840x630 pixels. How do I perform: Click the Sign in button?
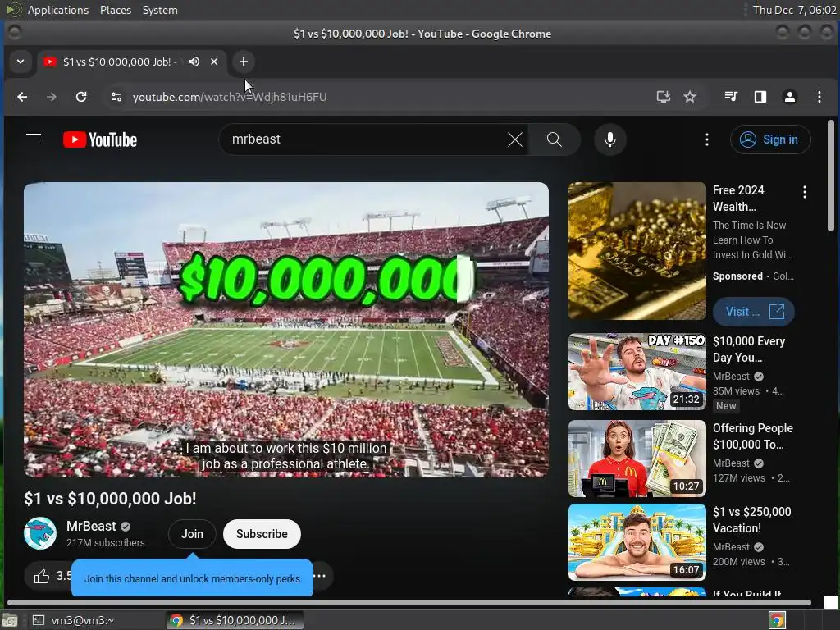click(769, 139)
